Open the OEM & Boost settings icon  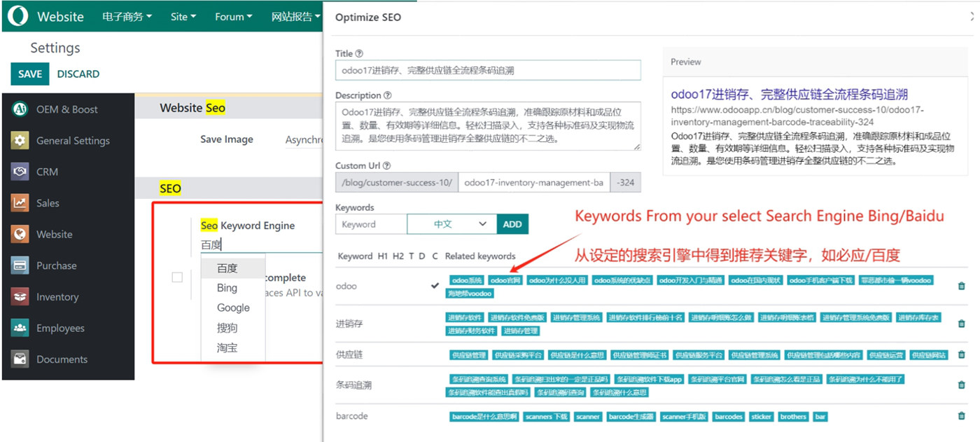coord(20,109)
